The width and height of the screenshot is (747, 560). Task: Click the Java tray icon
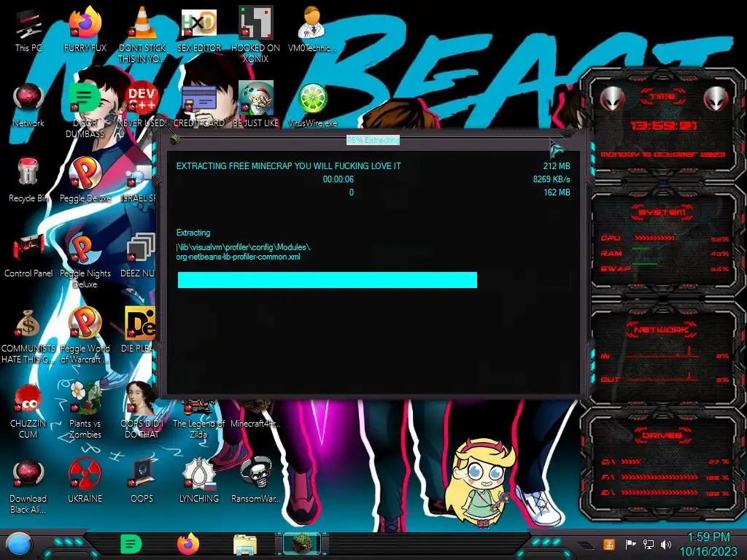609,544
